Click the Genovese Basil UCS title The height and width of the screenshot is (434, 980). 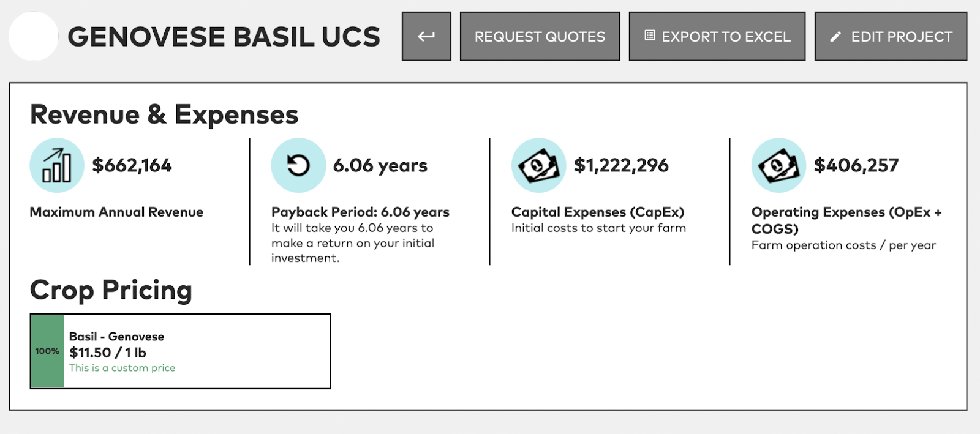[224, 37]
